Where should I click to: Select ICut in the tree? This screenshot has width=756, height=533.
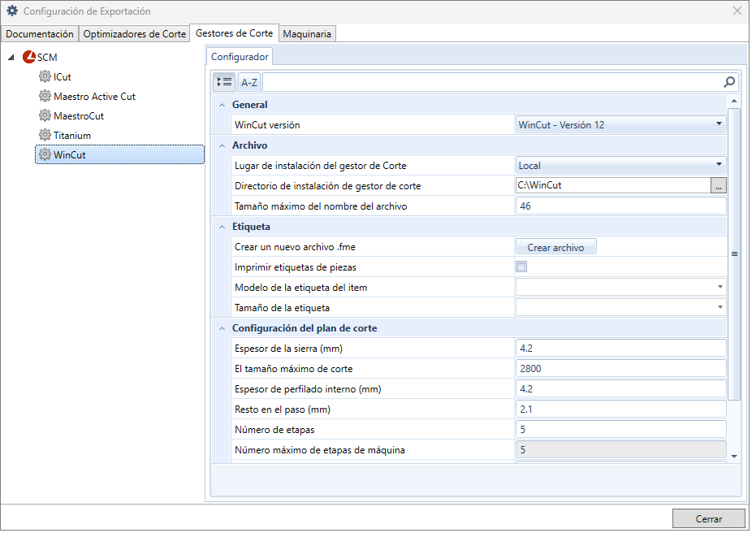coord(63,76)
